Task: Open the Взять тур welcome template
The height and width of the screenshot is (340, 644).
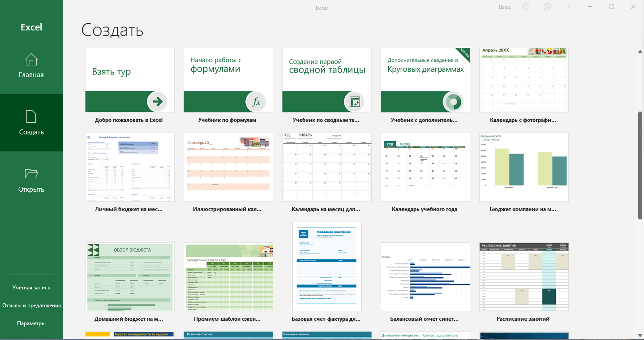Action: (x=129, y=80)
